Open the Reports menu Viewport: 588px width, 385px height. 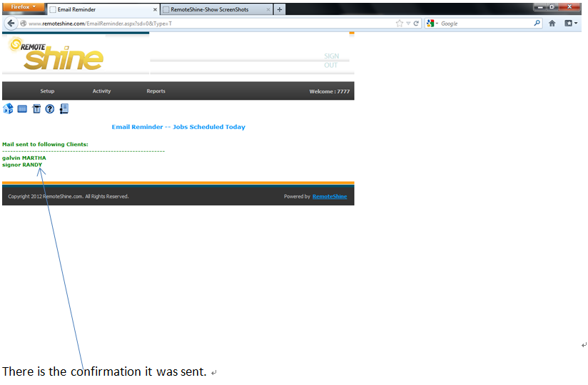156,91
